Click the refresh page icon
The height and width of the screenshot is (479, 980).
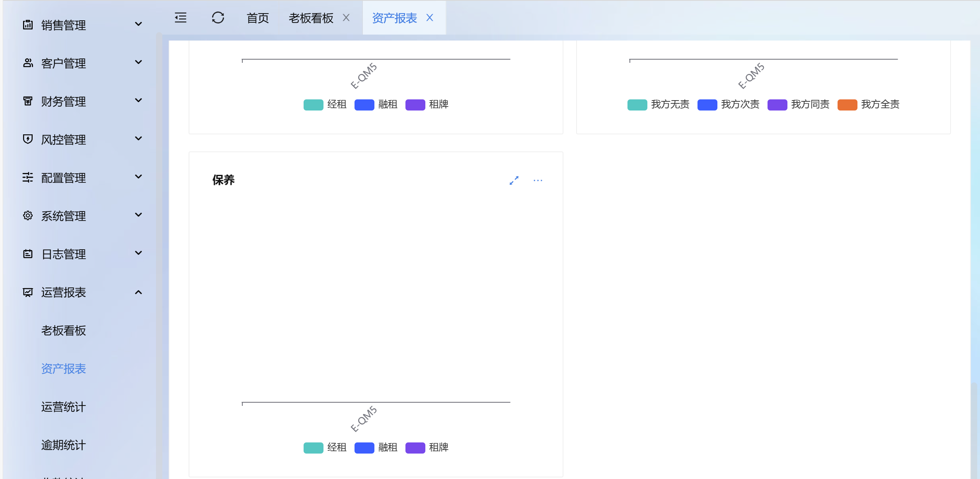[x=218, y=18]
